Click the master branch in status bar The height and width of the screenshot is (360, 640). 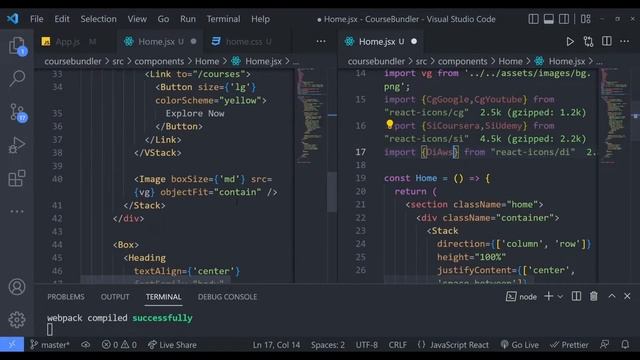(50, 345)
